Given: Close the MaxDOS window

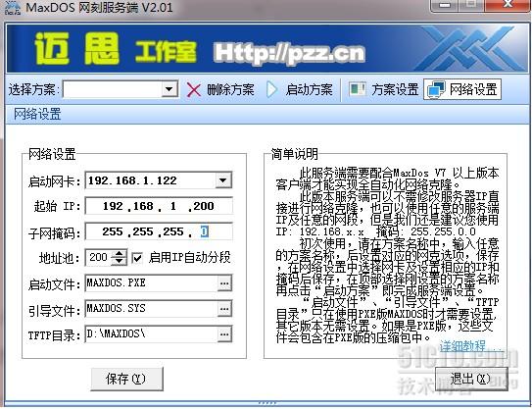Looking at the screenshot, I should point(508,5).
